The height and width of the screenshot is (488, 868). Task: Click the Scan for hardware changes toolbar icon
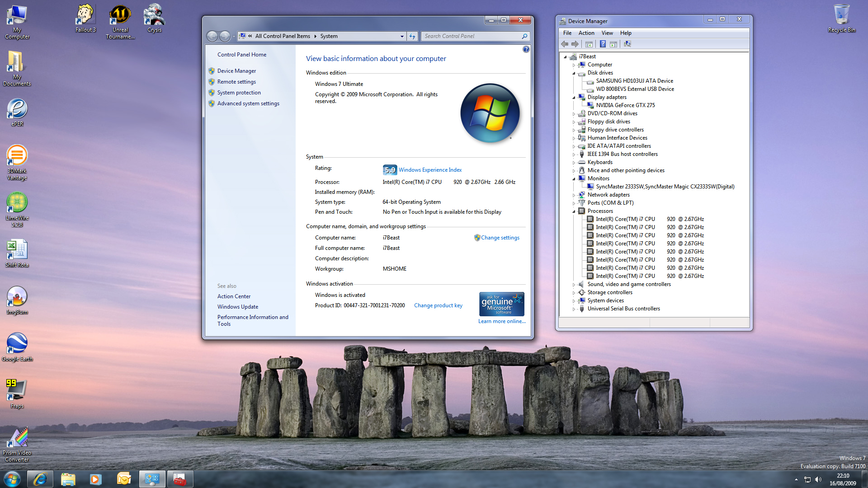tap(627, 44)
